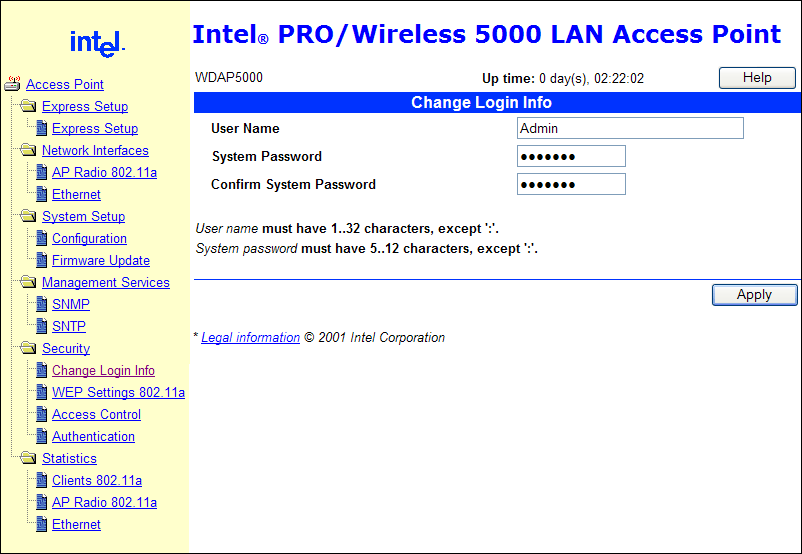The height and width of the screenshot is (554, 802).
Task: Click the Statistics folder icon
Action: 28,458
